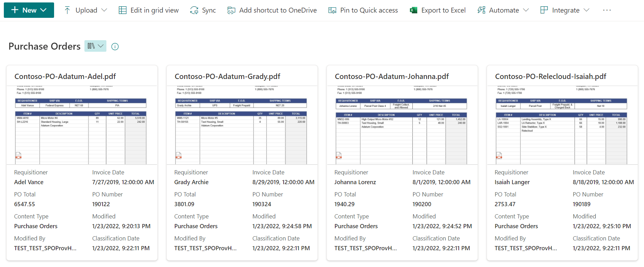Open Contoso-PO-Adatum-Johanna.pdf title
Screen dimensions: 644x267
[x=392, y=76]
